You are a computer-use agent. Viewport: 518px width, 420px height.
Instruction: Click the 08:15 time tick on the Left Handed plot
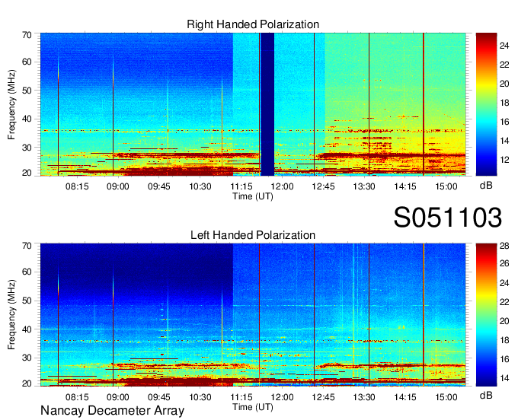coord(77,397)
